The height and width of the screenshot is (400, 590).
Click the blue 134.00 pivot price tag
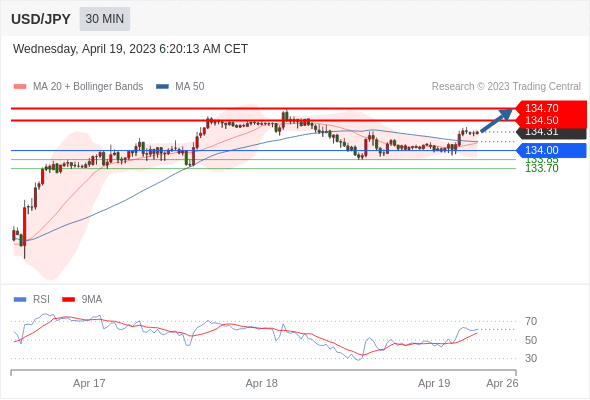pos(550,151)
